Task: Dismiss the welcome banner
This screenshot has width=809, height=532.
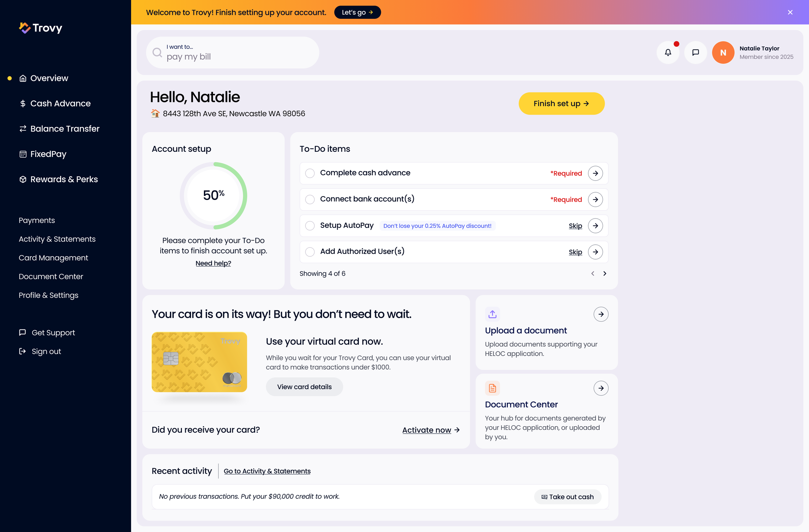Action: pyautogui.click(x=790, y=12)
